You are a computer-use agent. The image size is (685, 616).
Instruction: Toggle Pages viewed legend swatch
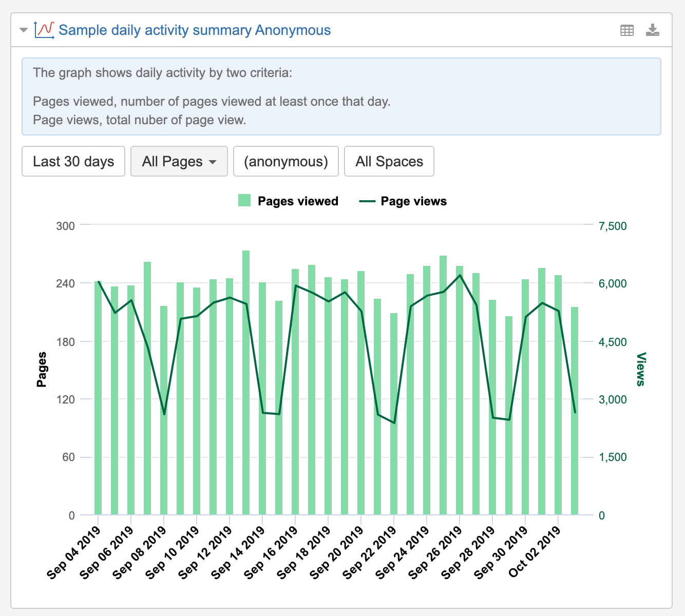pos(244,201)
